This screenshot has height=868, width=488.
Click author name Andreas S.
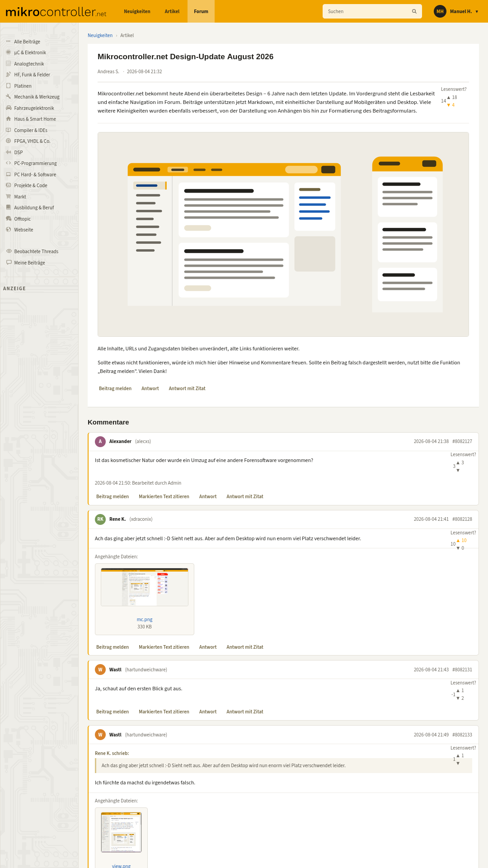point(108,71)
